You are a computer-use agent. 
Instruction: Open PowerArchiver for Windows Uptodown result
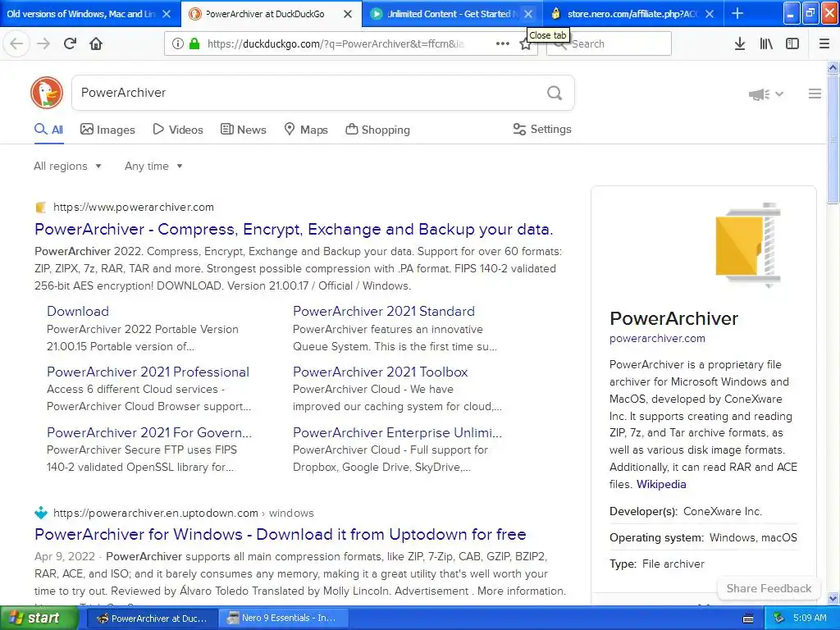coord(281,534)
